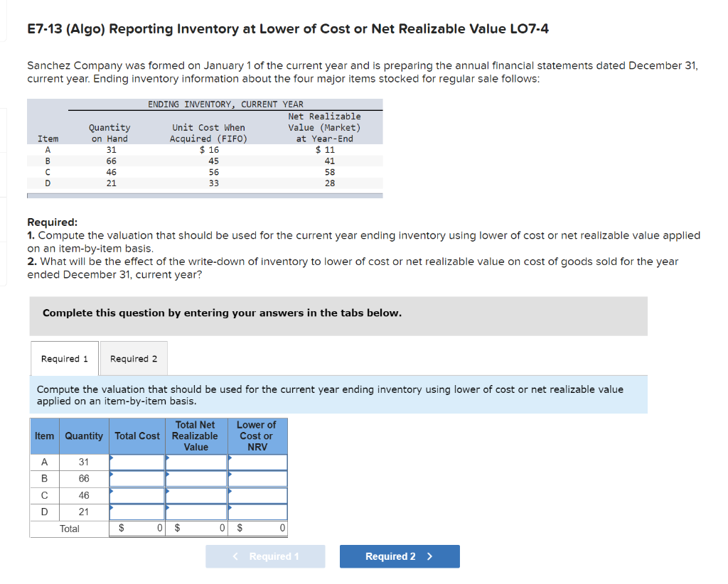Click item B's Lower of Cost or NRV field
Viewport: 728px width, 584px height.
(257, 478)
